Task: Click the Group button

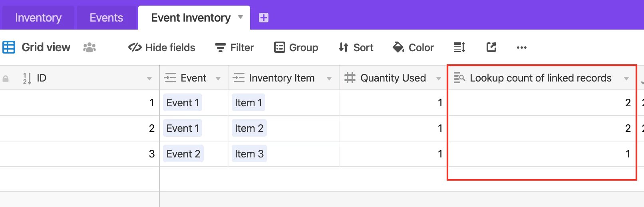Action: coord(296,48)
